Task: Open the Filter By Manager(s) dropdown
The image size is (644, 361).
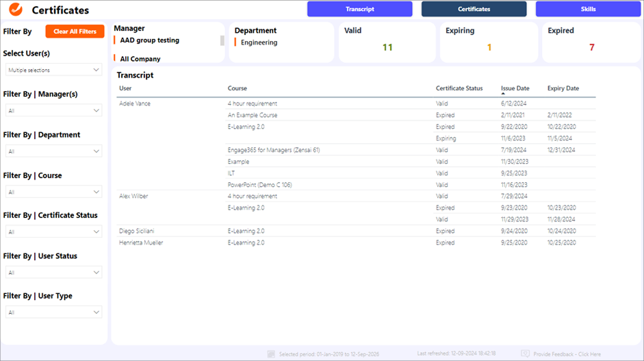Action: tap(53, 110)
